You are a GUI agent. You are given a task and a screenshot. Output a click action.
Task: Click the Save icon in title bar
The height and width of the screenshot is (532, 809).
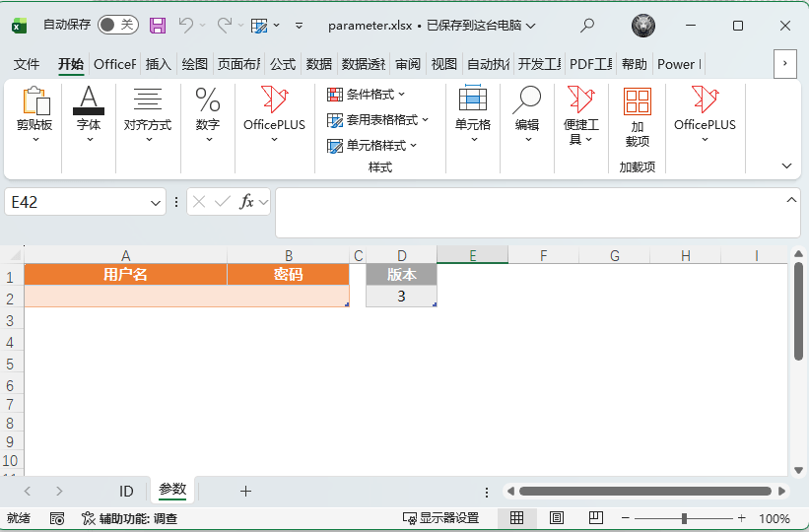(158, 25)
